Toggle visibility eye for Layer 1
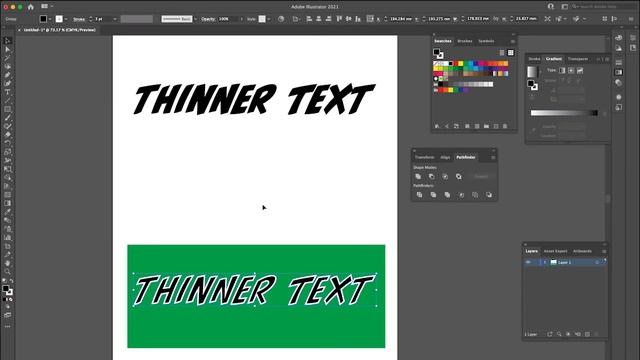This screenshot has height=360, width=640. [528, 262]
